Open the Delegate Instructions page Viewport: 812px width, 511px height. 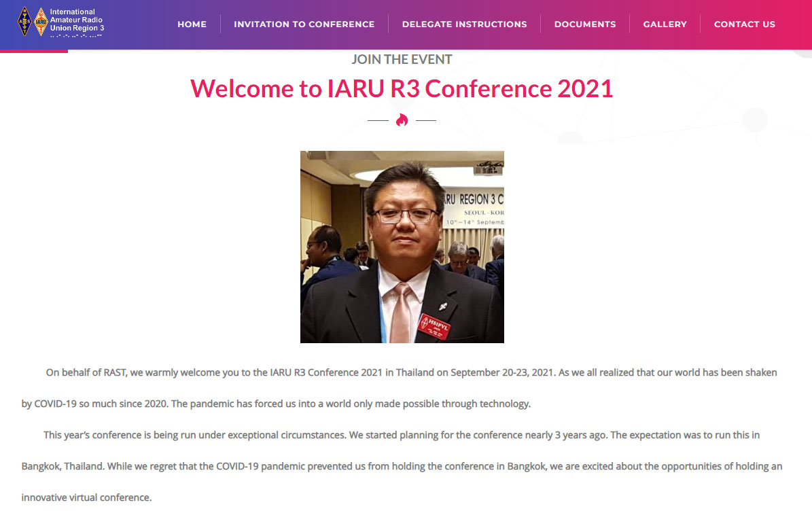465,24
